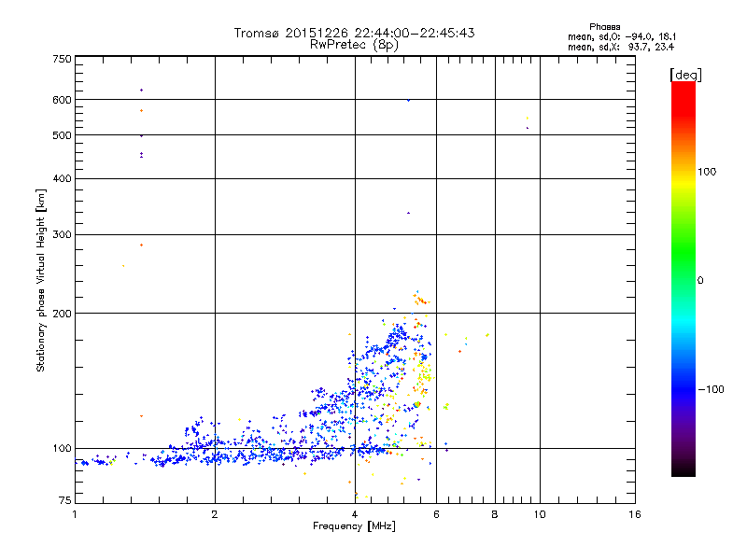Click the colorbar label '0'
The width and height of the screenshot is (747, 560).
click(x=700, y=281)
